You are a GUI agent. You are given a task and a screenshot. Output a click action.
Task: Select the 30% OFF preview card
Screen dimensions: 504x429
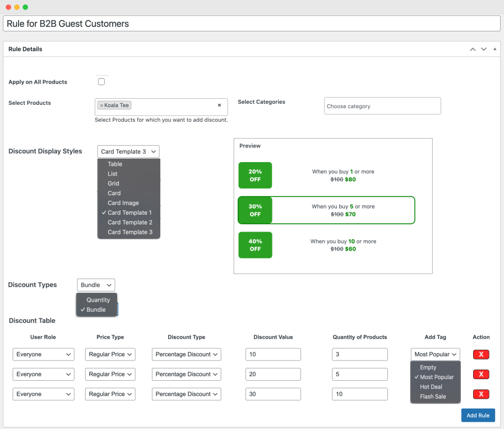pyautogui.click(x=326, y=210)
